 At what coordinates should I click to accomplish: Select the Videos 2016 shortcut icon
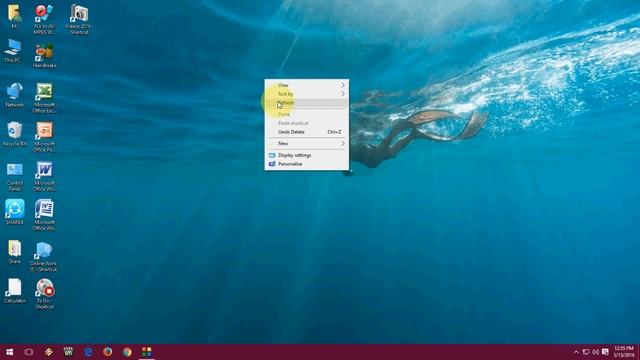78,19
